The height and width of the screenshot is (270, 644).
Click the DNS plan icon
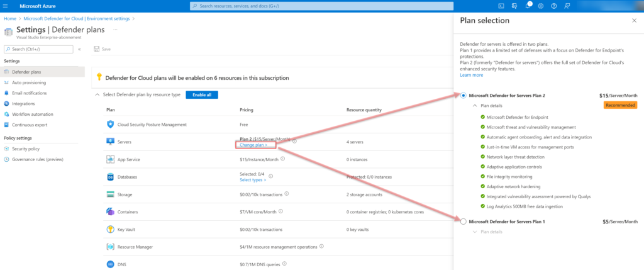(x=110, y=264)
